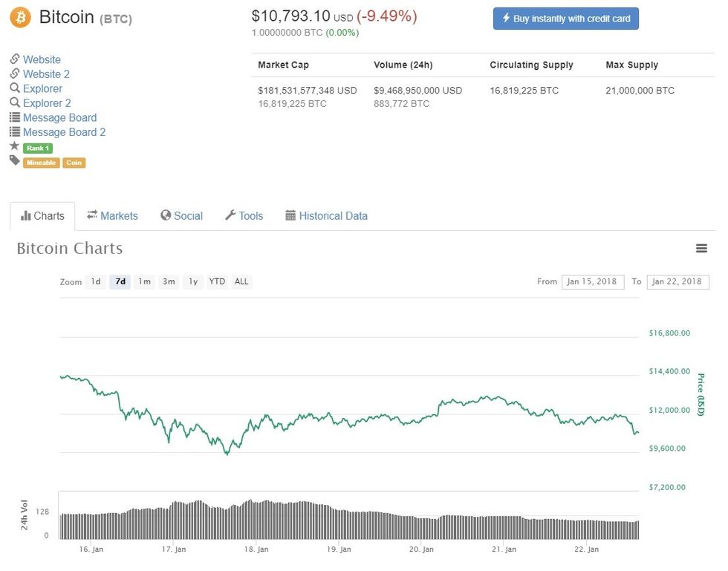This screenshot has height=571, width=728.
Task: Toggle the ALL chart zoom option
Action: (241, 281)
